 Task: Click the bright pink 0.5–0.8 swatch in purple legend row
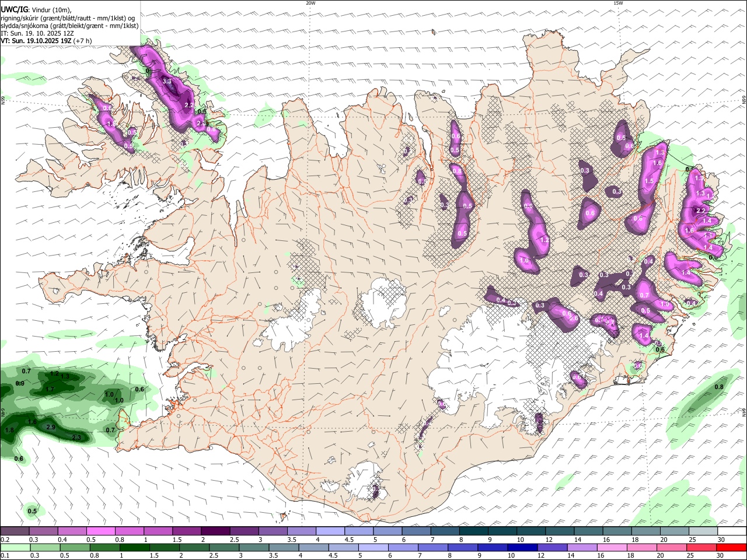(x=100, y=531)
